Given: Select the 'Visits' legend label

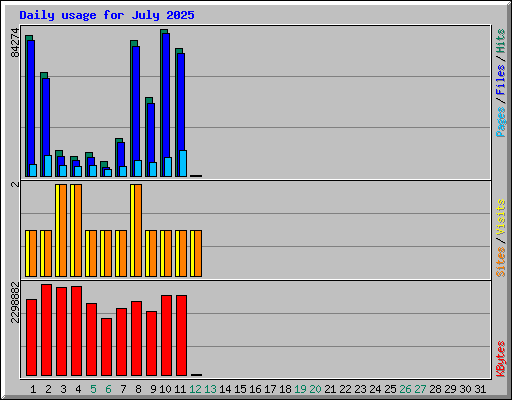Looking at the screenshot, I should (500, 218).
